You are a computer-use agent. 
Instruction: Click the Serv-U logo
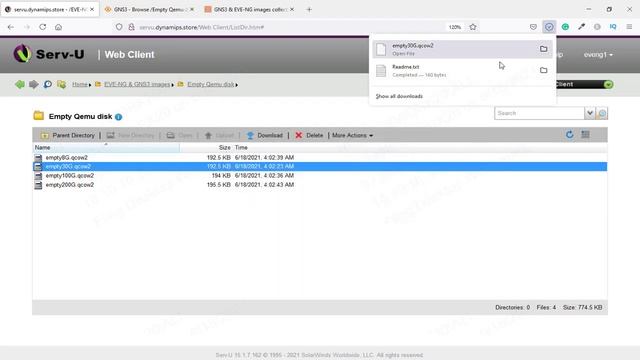click(49, 54)
